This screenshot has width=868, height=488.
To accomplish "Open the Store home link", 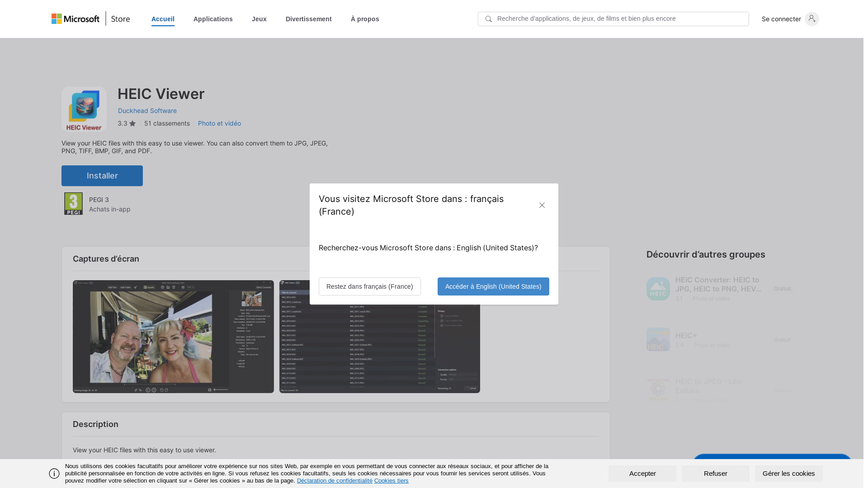I will (x=121, y=19).
